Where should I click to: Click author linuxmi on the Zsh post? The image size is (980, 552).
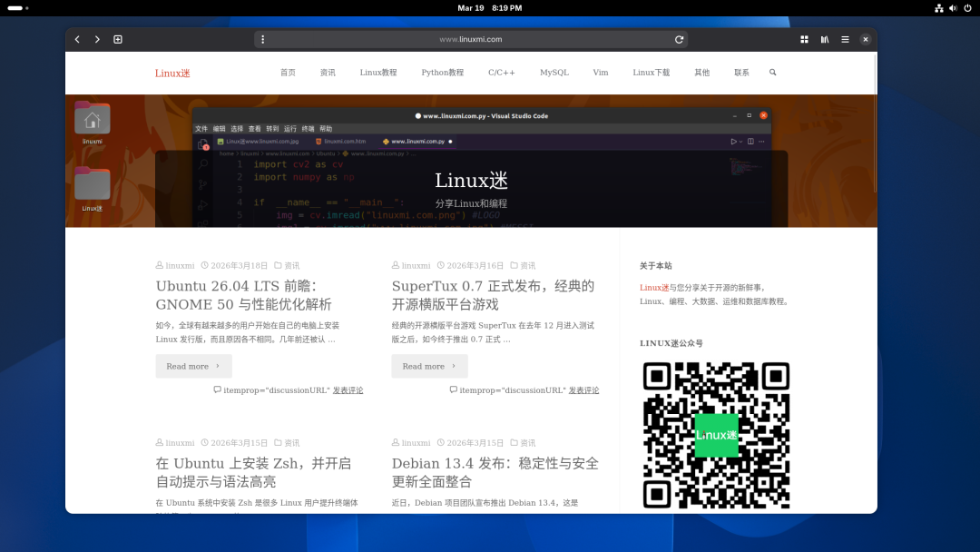click(x=180, y=443)
